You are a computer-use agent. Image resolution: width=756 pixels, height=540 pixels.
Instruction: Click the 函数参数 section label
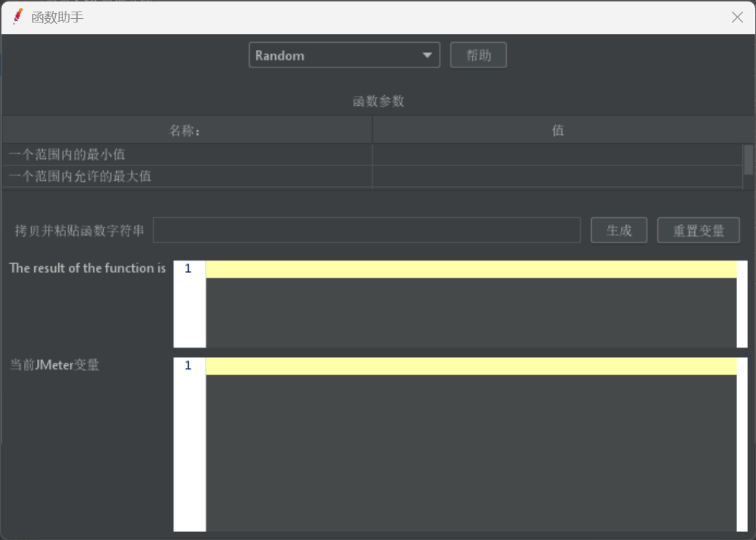coord(378,101)
